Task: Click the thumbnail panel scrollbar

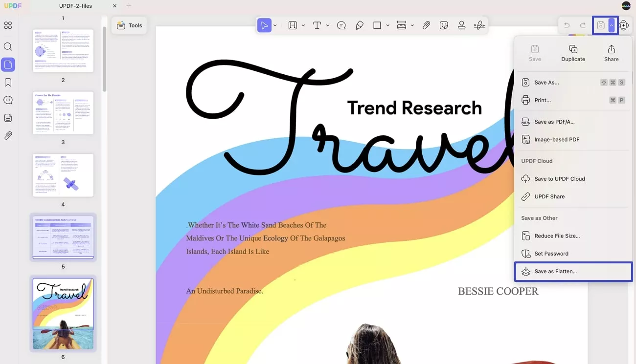Action: (x=104, y=59)
